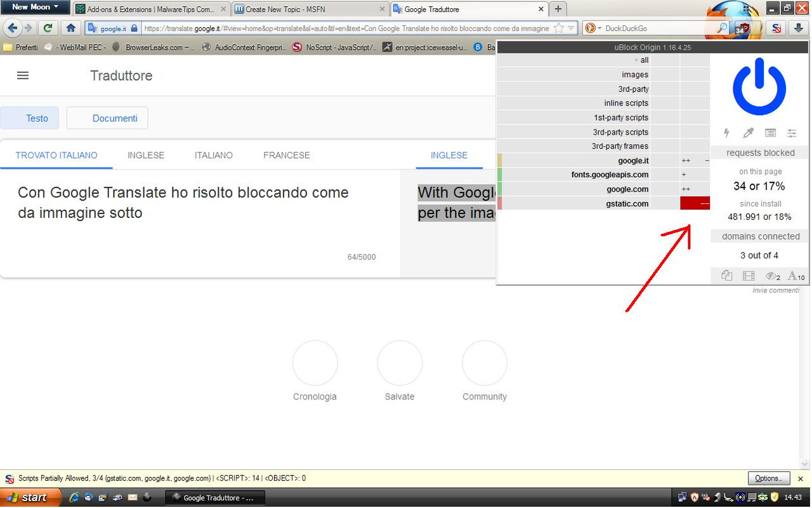The image size is (812, 508).
Task: Open the Google Translate hamburger menu
Action: [x=23, y=76]
